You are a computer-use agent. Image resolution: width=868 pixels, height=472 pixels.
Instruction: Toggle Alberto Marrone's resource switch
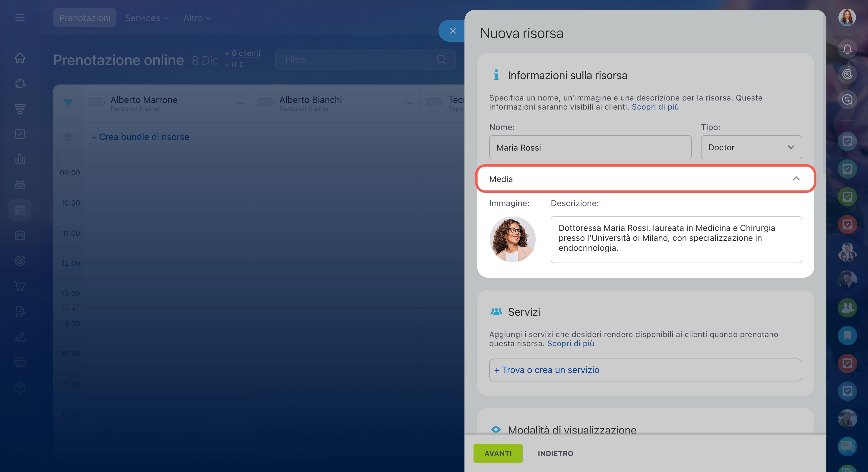coord(97,102)
